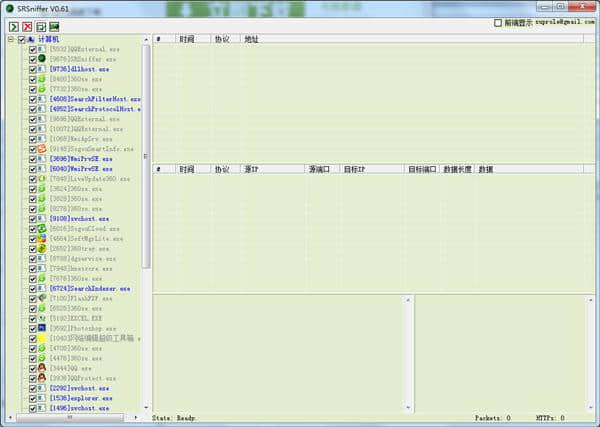This screenshot has width=600, height=427.
Task: Select explorer.exe in the process tree
Action: click(x=79, y=398)
